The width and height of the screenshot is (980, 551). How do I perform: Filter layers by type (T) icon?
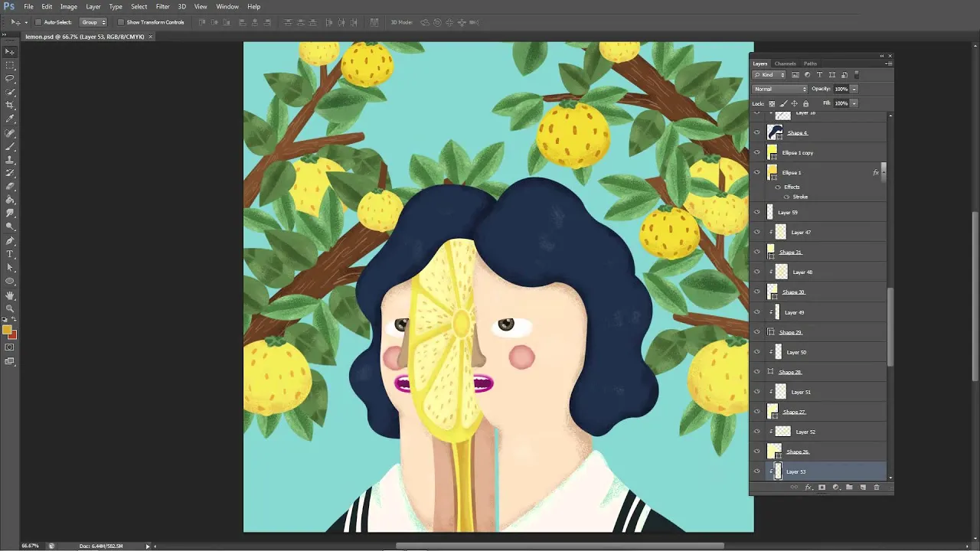pos(819,75)
